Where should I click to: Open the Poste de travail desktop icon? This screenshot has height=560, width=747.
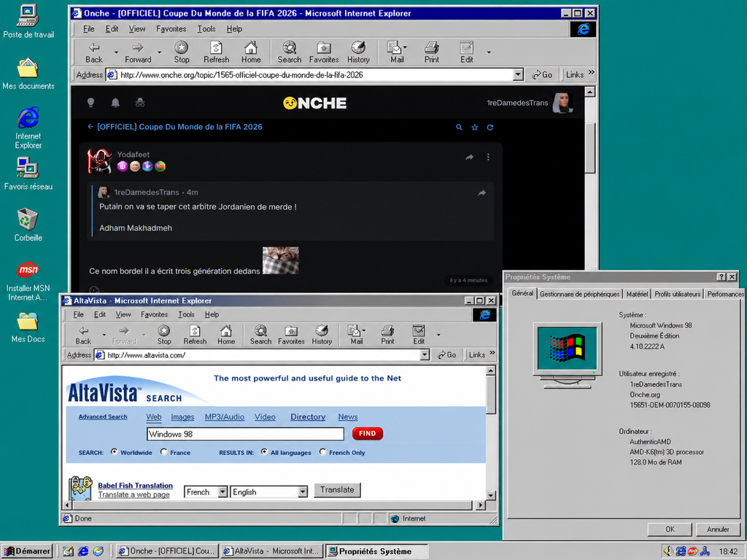[28, 21]
